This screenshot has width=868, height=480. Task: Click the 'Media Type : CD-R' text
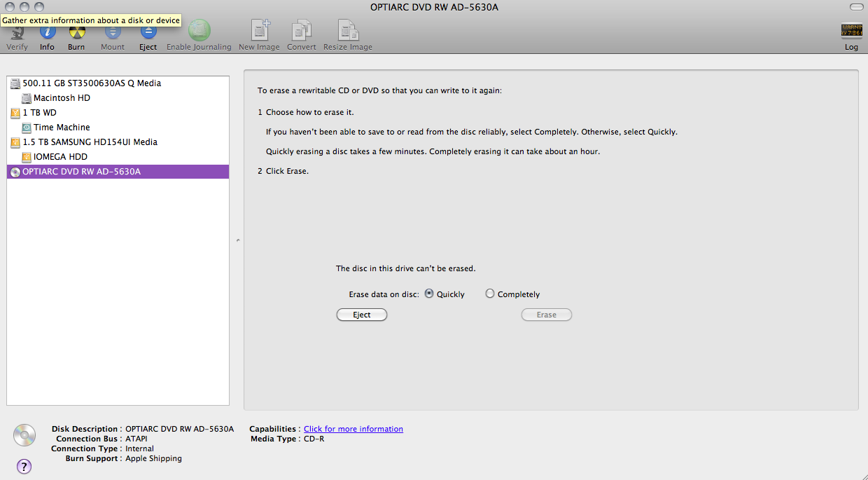pos(288,439)
